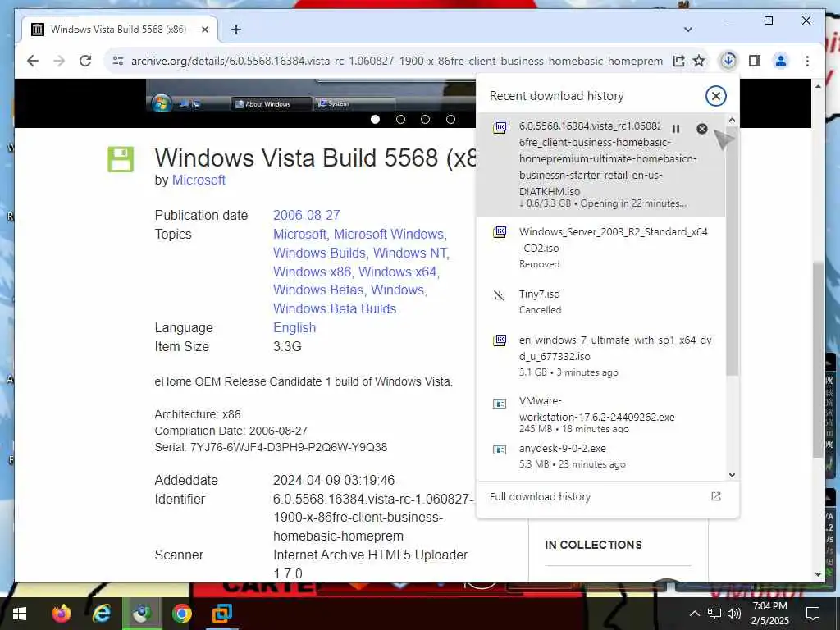Open the Windows Start menu
Viewport: 840px width, 630px height.
[x=20, y=614]
